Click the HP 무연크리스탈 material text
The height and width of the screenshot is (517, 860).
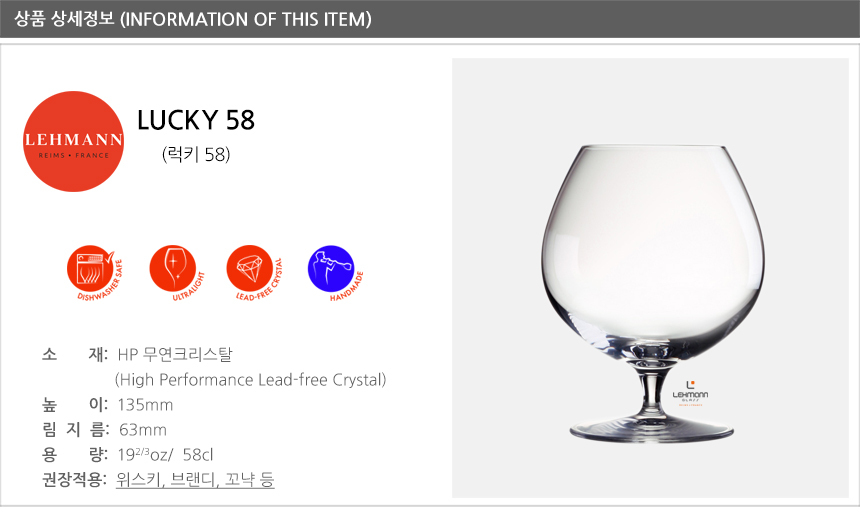click(x=175, y=354)
